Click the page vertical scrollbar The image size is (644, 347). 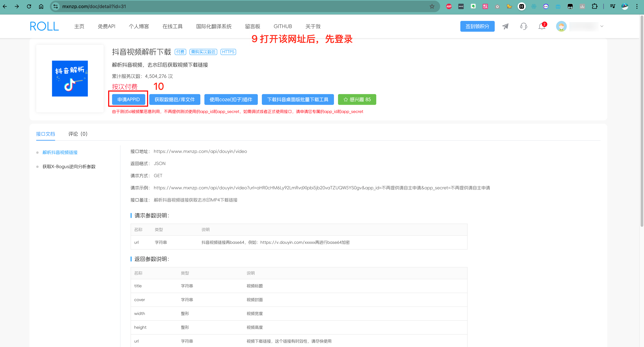[x=641, y=121]
